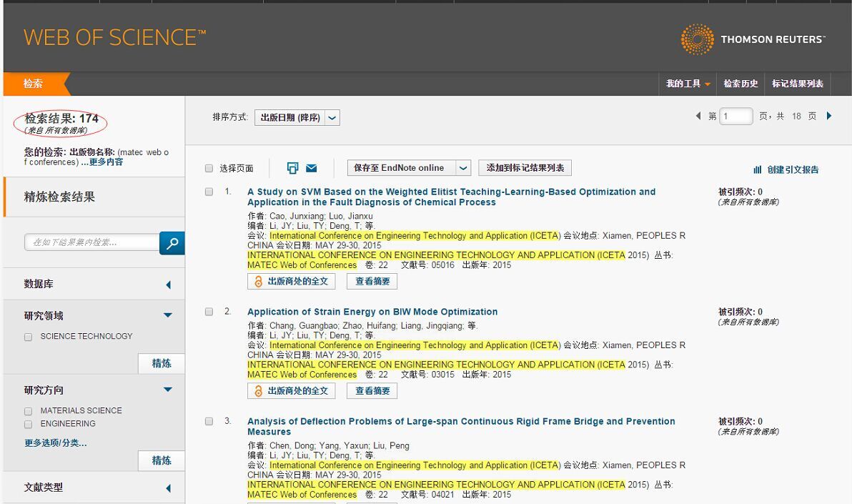Click the 检索结果: 174 count text
This screenshot has width=852, height=504.
coord(61,118)
